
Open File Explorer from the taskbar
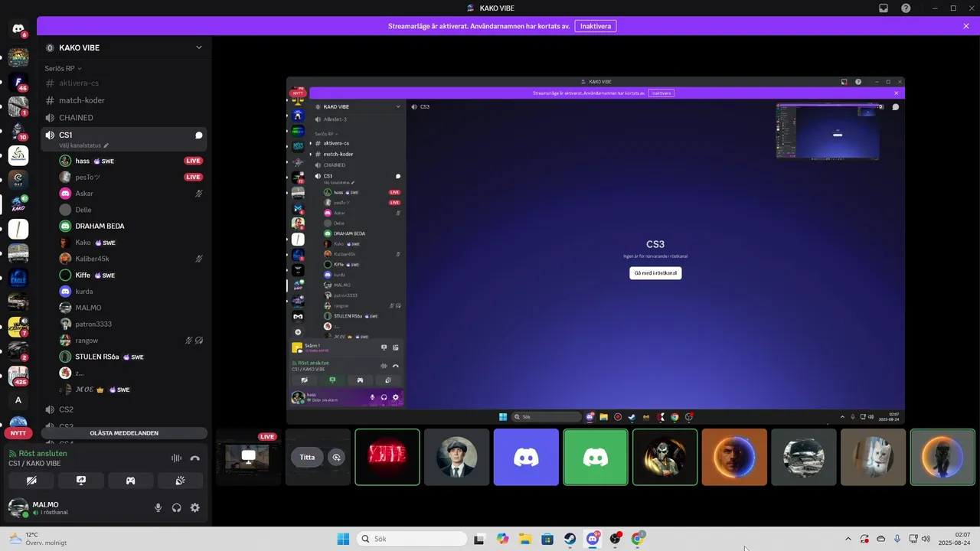click(x=525, y=539)
